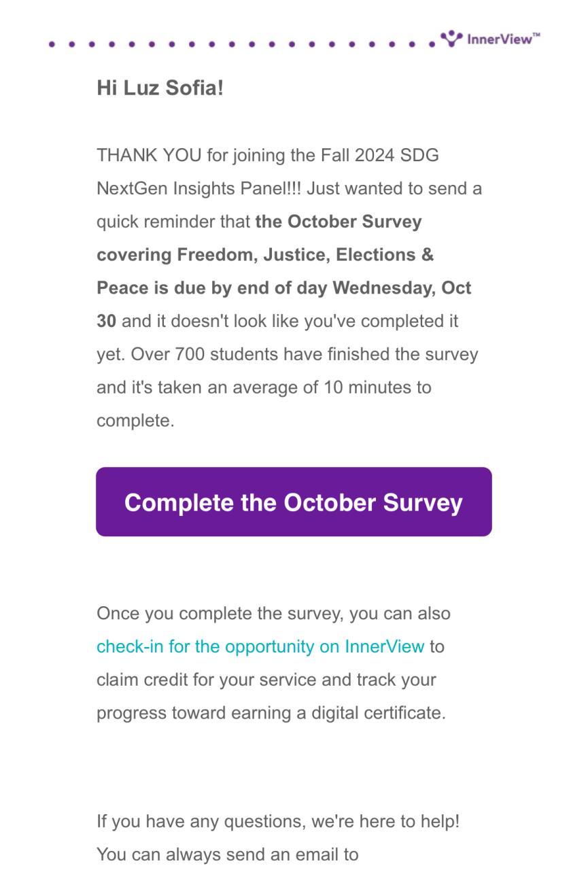Click the first dot in the header divider
The width and height of the screenshot is (588, 870).
(52, 44)
